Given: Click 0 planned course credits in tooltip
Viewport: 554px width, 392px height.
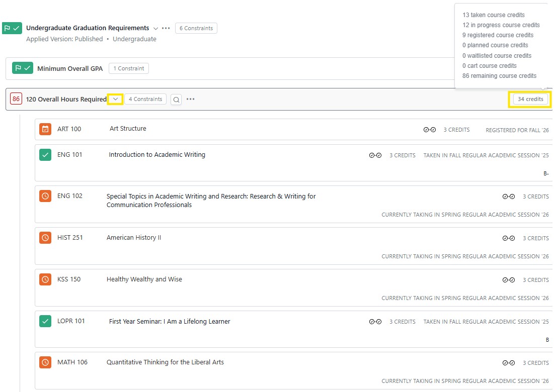Looking at the screenshot, I should click(x=495, y=45).
